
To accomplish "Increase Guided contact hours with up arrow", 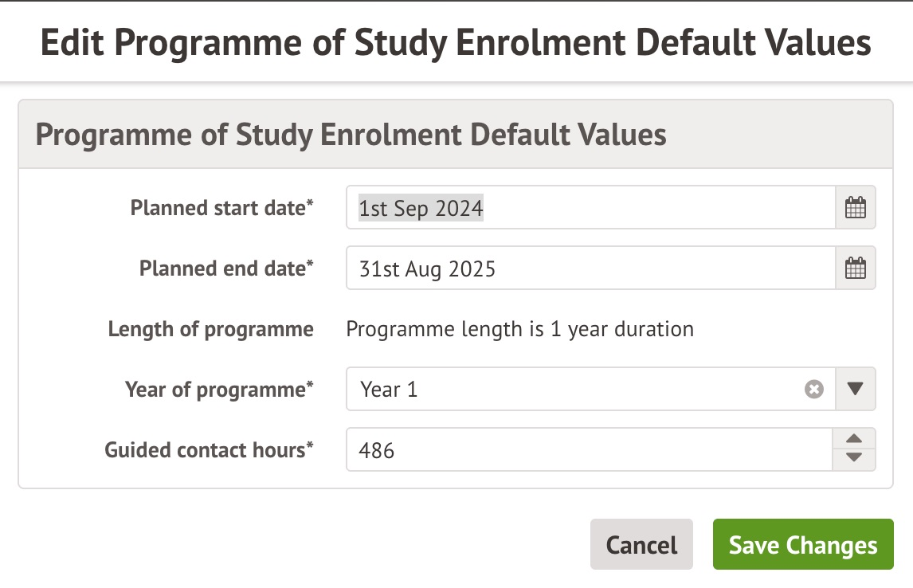I will tap(854, 439).
